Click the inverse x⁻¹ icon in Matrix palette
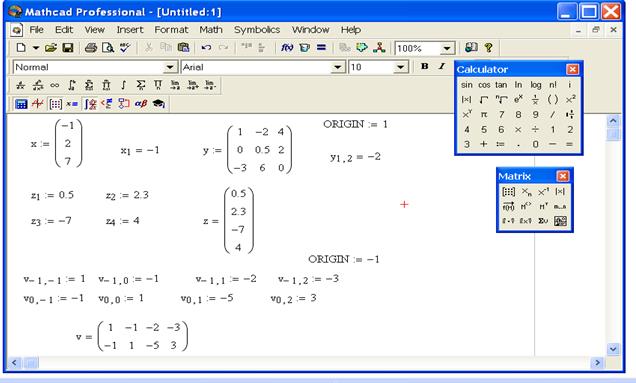This screenshot has height=383, width=636. (544, 192)
